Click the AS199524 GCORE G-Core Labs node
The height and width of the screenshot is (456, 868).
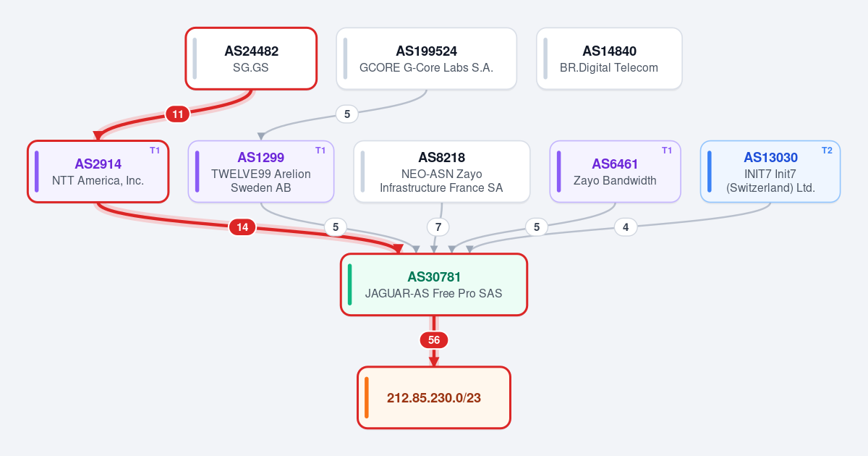[x=426, y=59]
